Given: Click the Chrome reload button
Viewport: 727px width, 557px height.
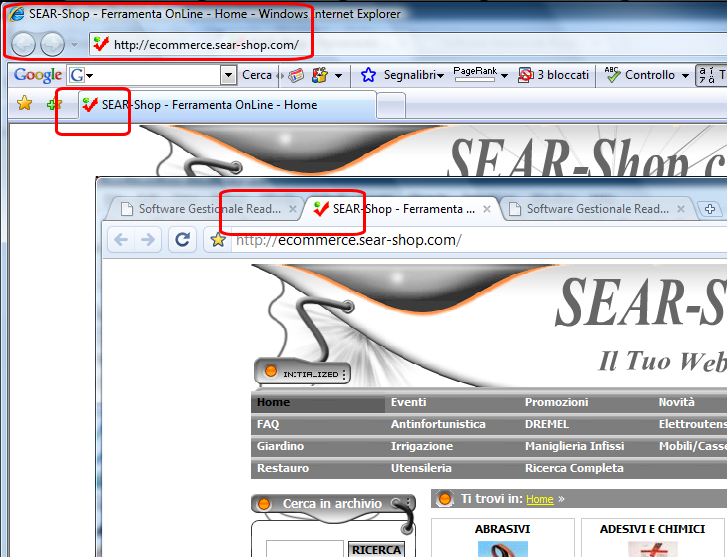Looking at the screenshot, I should click(x=182, y=240).
